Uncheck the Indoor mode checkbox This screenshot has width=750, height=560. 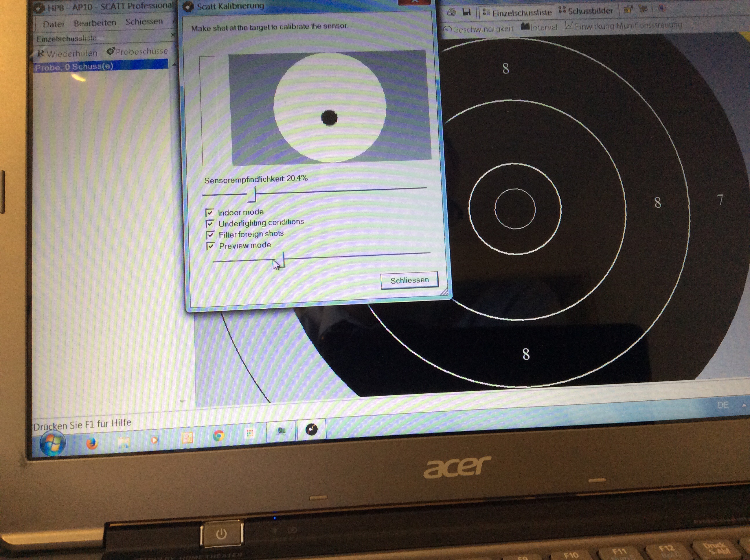[209, 213]
